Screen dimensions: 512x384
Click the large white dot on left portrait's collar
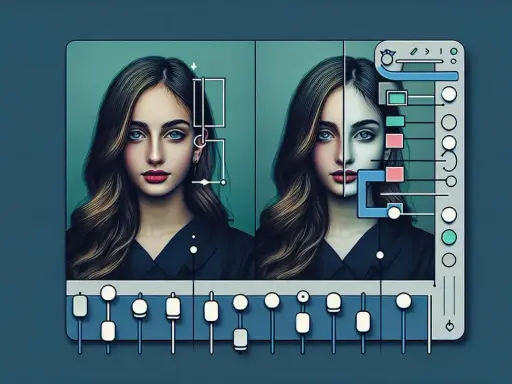[193, 249]
